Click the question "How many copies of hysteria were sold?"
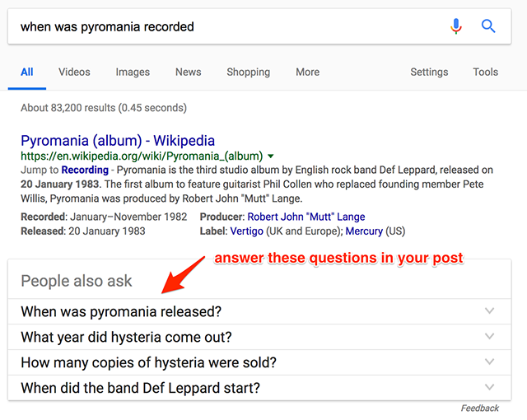 148,362
